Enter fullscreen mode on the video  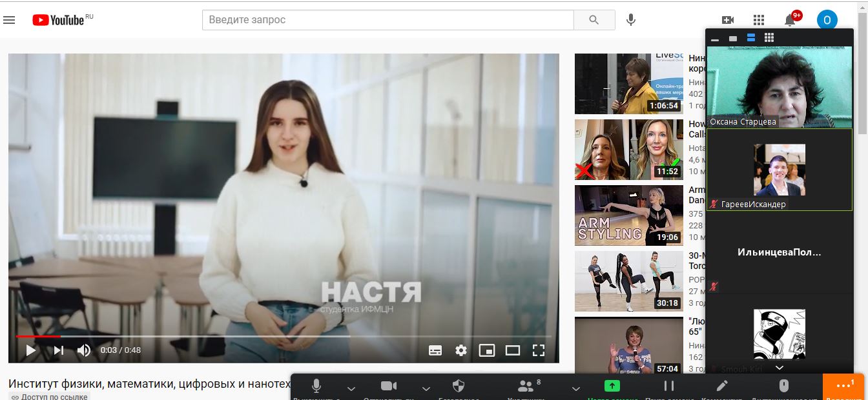tap(539, 350)
